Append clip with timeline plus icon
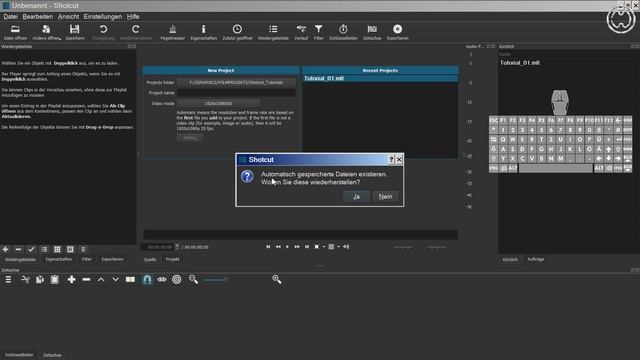 tap(71, 280)
